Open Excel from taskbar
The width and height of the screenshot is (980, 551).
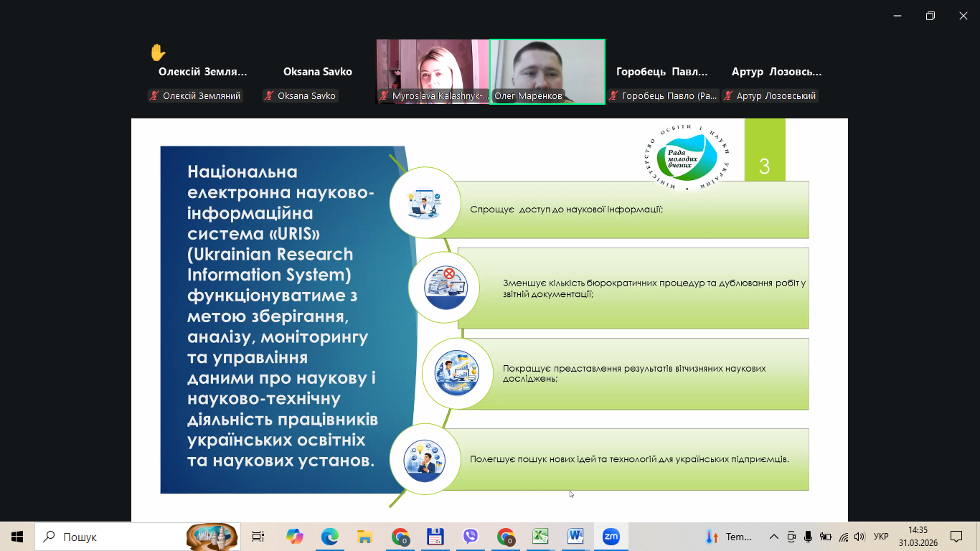540,537
